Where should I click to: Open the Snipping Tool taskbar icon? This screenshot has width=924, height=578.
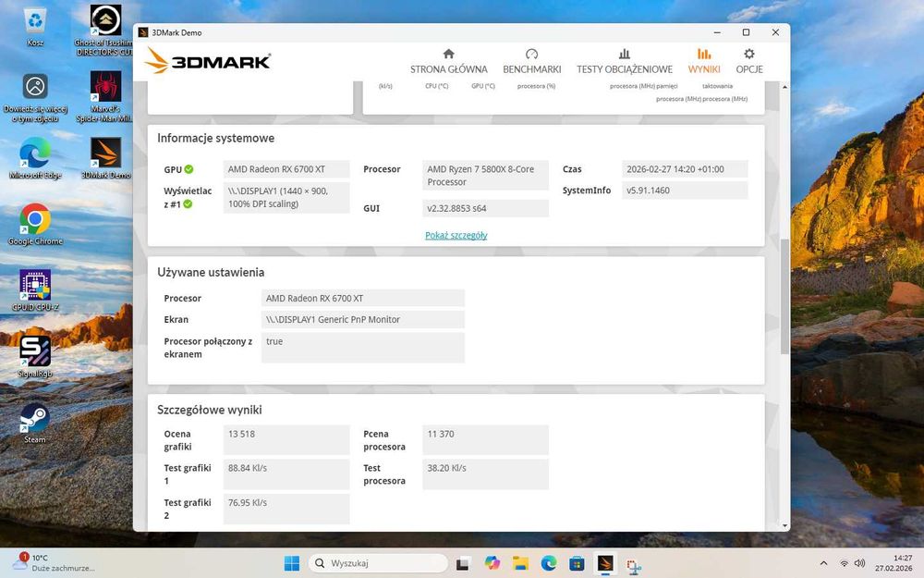(x=634, y=564)
